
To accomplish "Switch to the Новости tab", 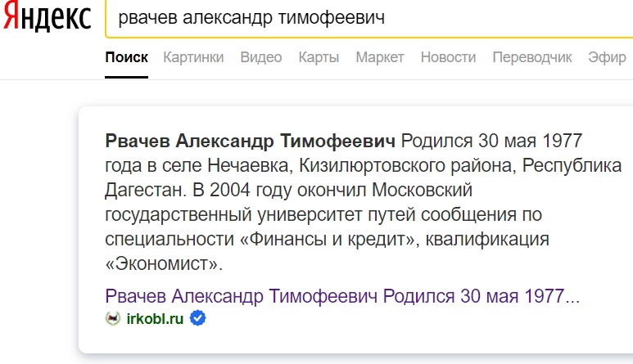I will pyautogui.click(x=448, y=57).
